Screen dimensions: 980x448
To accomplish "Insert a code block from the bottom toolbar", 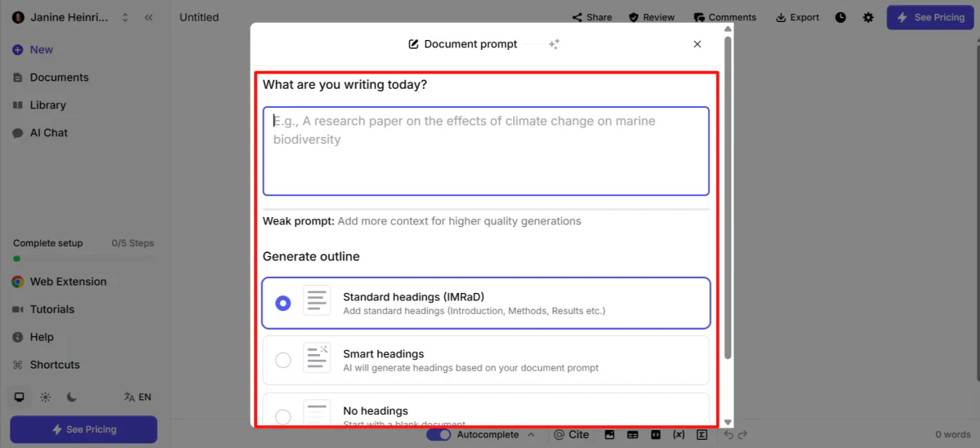I will pyautogui.click(x=655, y=435).
